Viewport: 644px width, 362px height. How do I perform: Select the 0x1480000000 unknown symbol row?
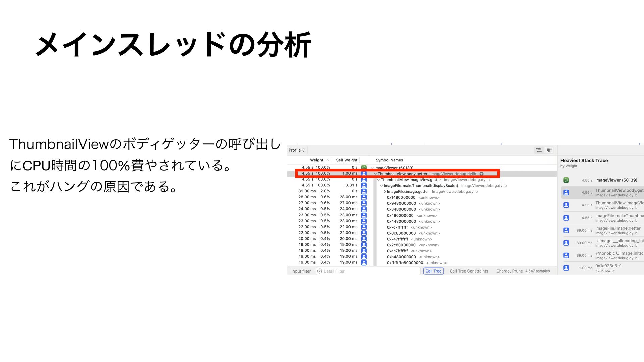pyautogui.click(x=401, y=197)
